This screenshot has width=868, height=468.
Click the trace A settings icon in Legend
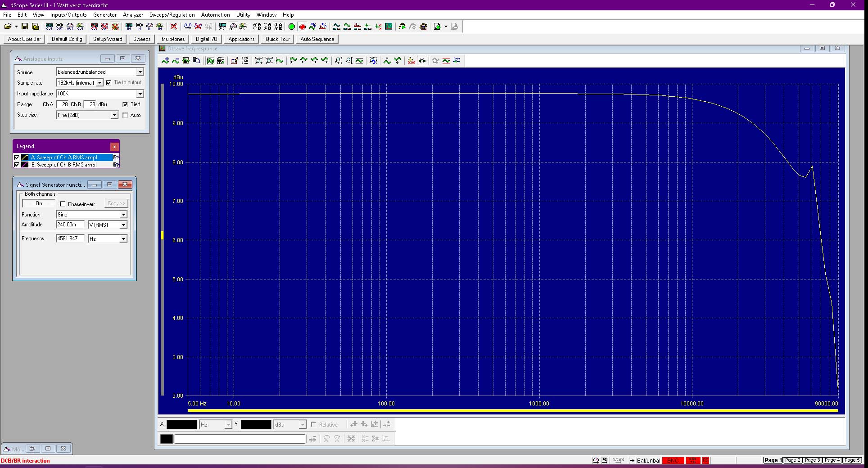click(116, 157)
